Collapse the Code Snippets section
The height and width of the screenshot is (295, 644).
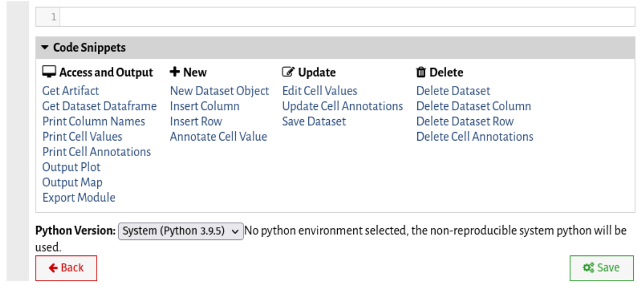click(83, 48)
